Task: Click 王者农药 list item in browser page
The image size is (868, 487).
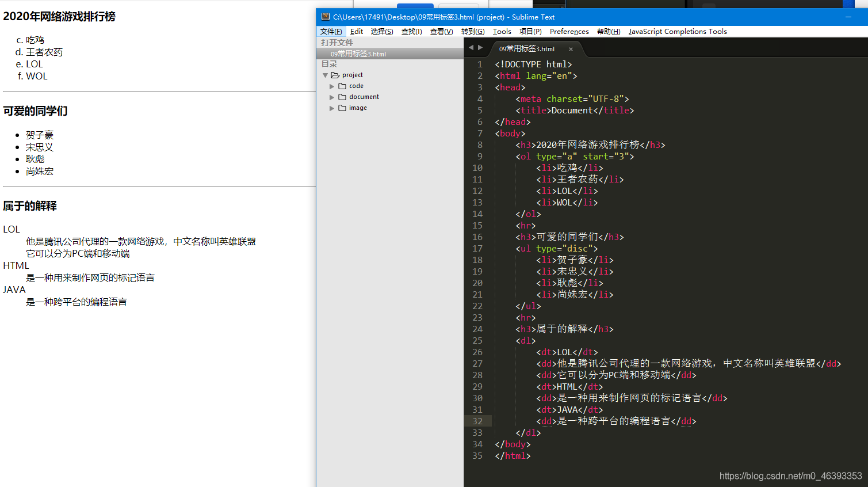Action: click(44, 52)
